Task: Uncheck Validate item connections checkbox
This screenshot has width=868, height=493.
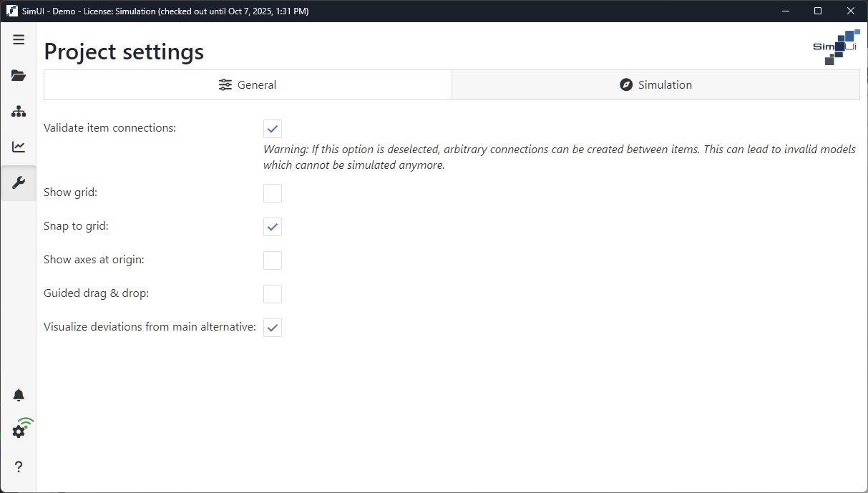Action: pos(273,129)
